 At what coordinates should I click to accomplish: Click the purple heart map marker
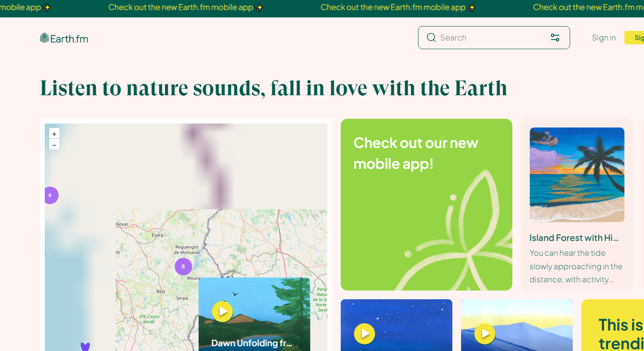click(85, 347)
